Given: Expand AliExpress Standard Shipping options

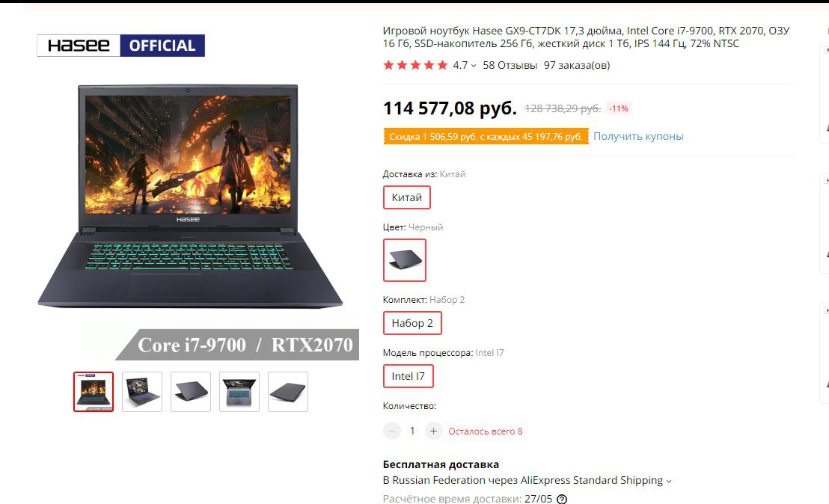Looking at the screenshot, I should (527, 480).
